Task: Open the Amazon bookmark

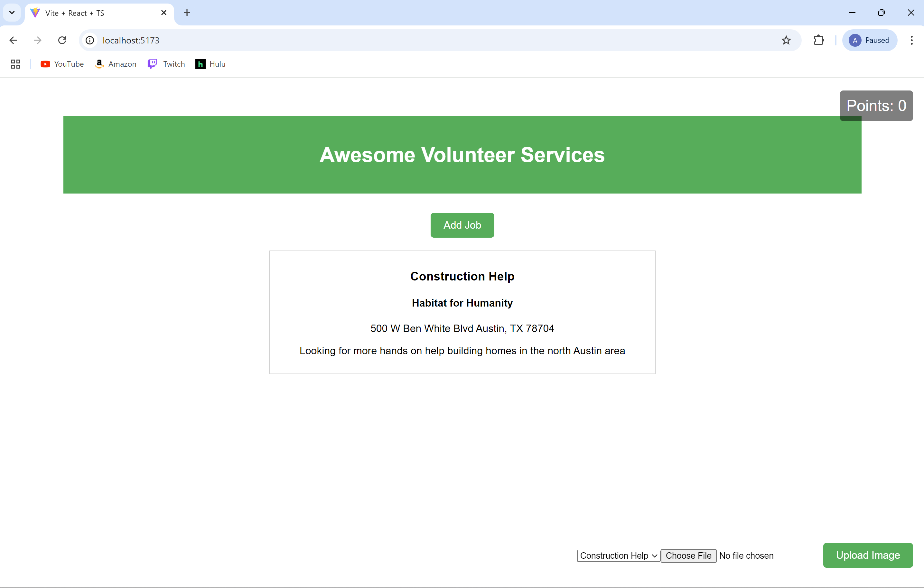Action: tap(116, 64)
